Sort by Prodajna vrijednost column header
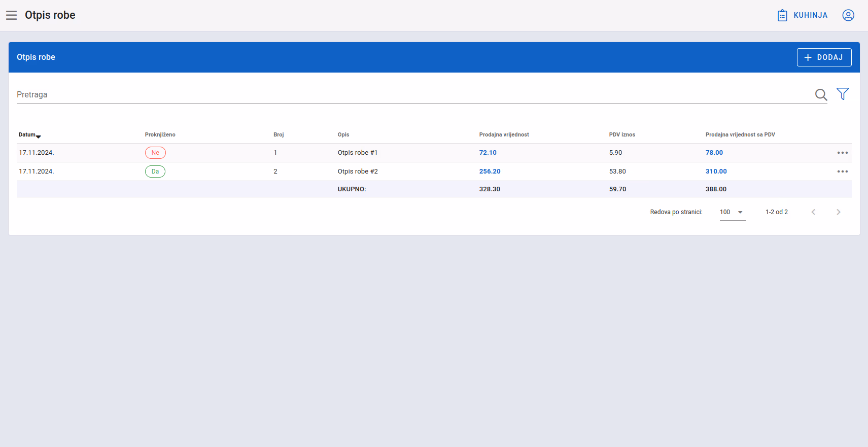 pos(504,134)
